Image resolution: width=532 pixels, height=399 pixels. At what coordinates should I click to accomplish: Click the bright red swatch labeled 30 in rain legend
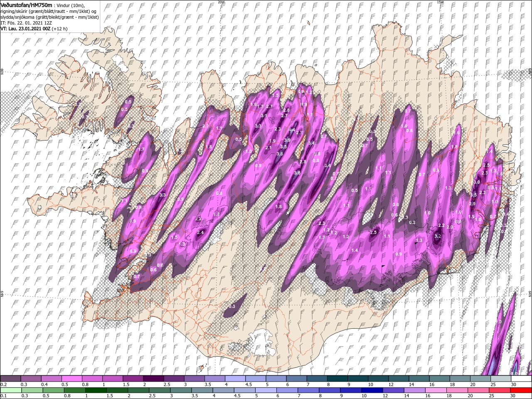(520, 390)
